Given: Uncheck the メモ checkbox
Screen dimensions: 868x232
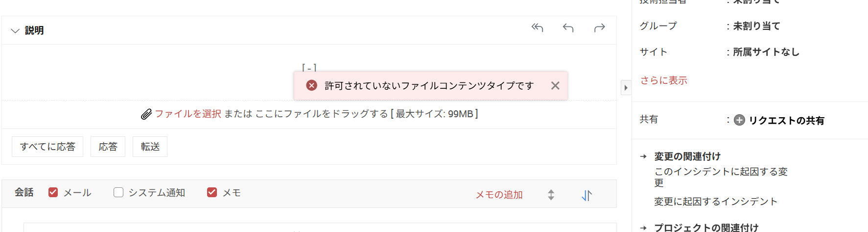Looking at the screenshot, I should pyautogui.click(x=212, y=192).
